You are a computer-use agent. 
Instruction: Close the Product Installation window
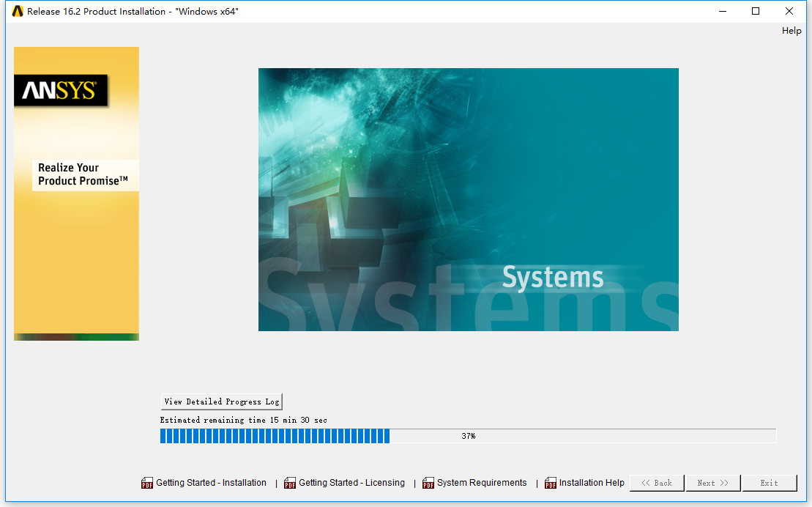[x=789, y=12]
